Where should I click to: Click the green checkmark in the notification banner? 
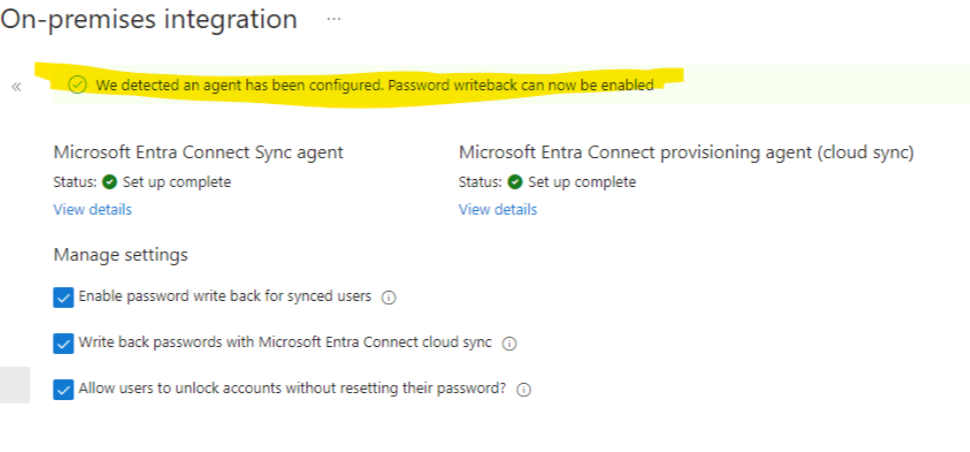point(77,85)
